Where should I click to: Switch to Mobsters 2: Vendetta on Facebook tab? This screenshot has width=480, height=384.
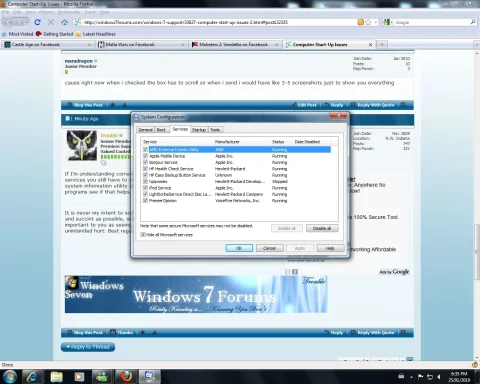click(x=235, y=44)
